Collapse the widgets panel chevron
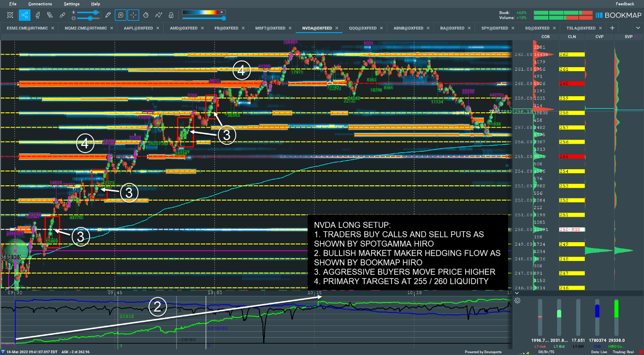 (x=517, y=293)
